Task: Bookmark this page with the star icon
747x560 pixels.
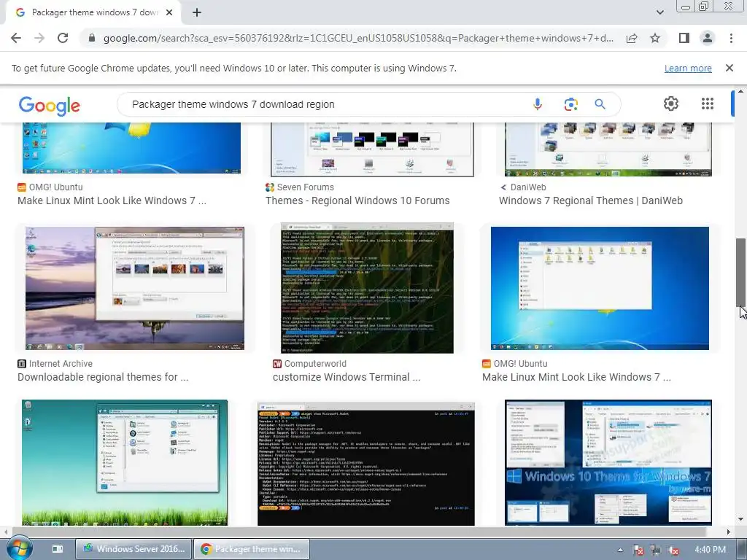Action: pyautogui.click(x=655, y=38)
